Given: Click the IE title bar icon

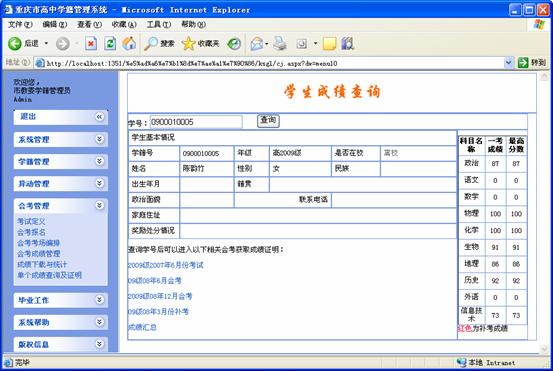Looking at the screenshot, I should tap(8, 10).
